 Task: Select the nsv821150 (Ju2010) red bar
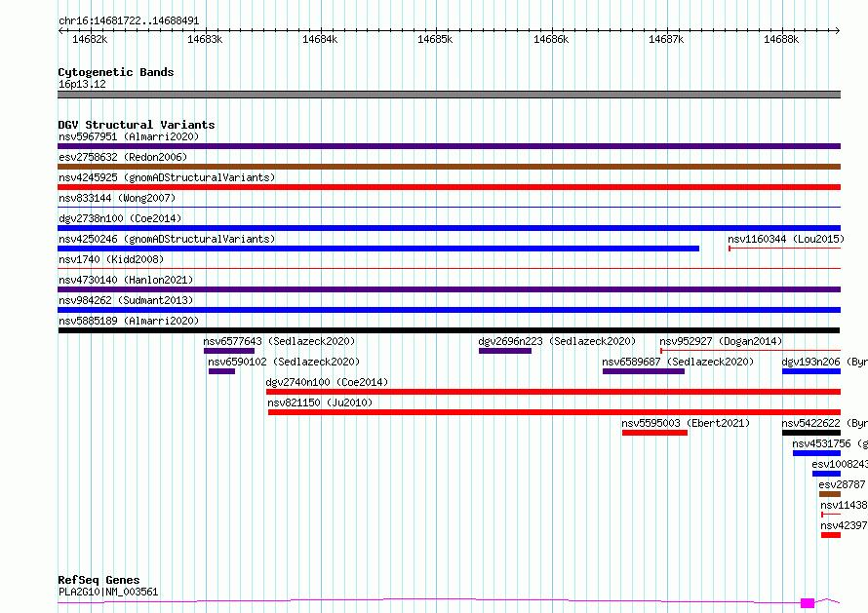coord(555,412)
